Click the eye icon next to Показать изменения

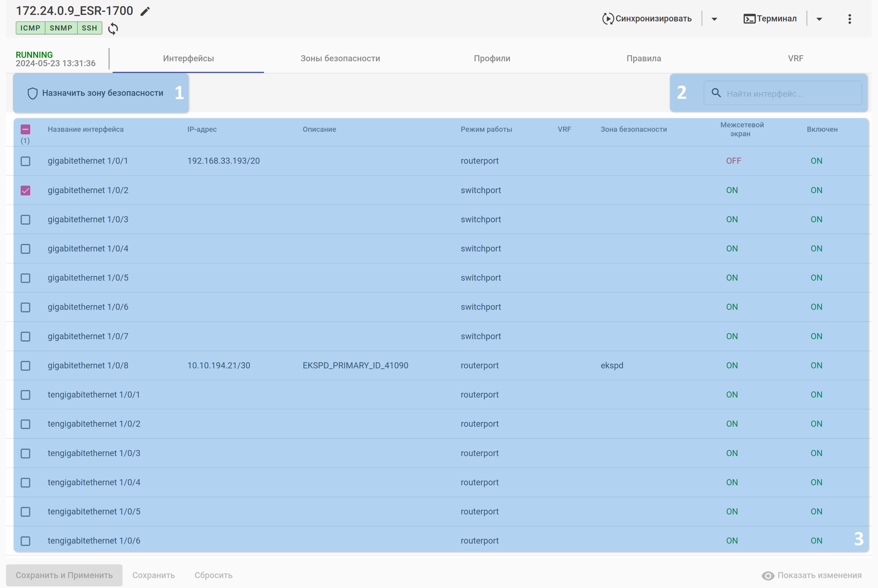coord(768,575)
